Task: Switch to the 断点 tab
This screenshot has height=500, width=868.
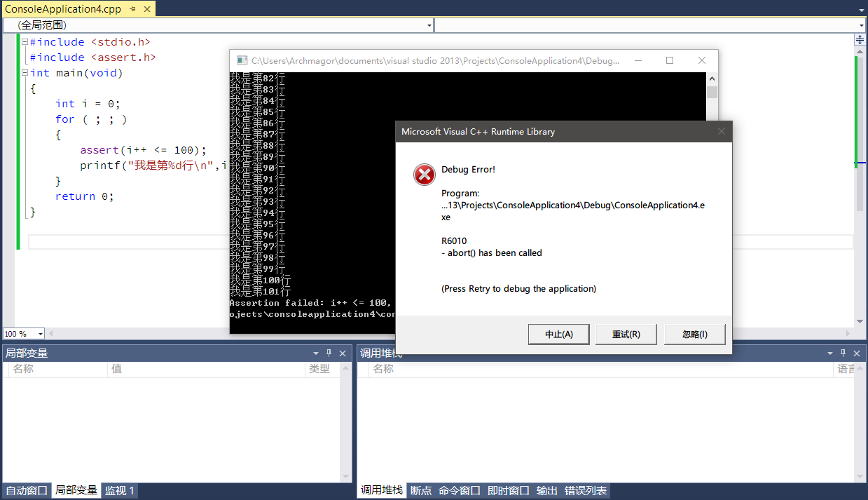Action: (x=421, y=491)
